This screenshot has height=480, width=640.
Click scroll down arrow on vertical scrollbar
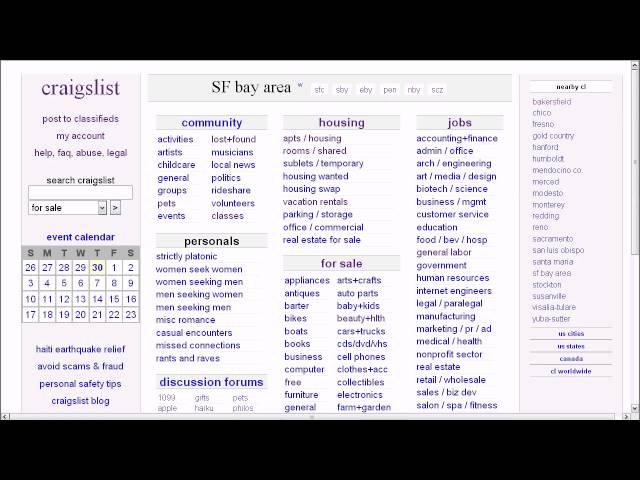[x=635, y=408]
